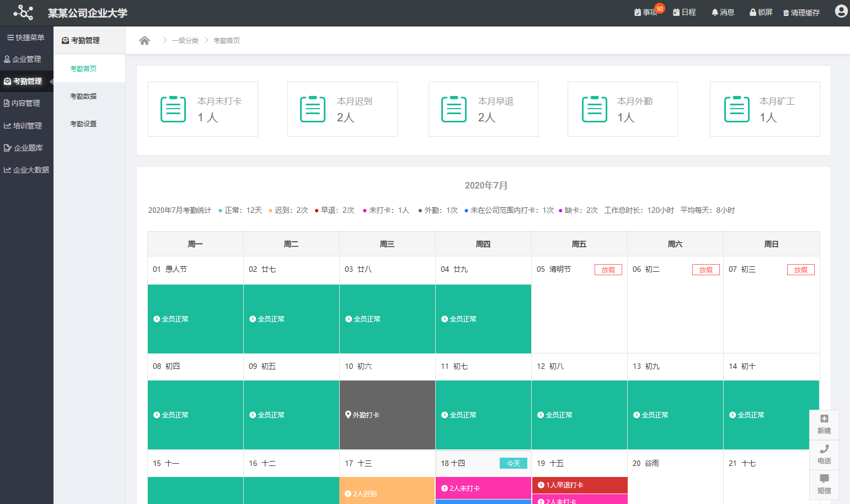Click the 迟到：2次 legend entry
This screenshot has height=504, width=850.
[288, 210]
